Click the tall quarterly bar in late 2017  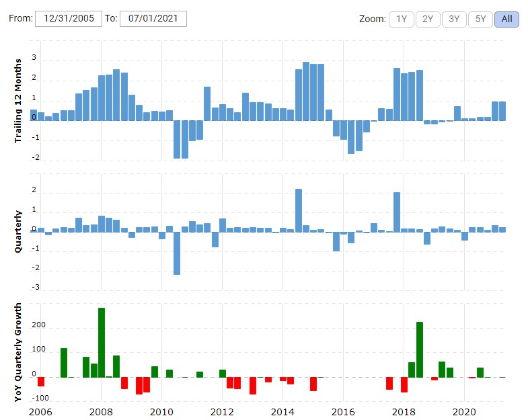pyautogui.click(x=397, y=212)
